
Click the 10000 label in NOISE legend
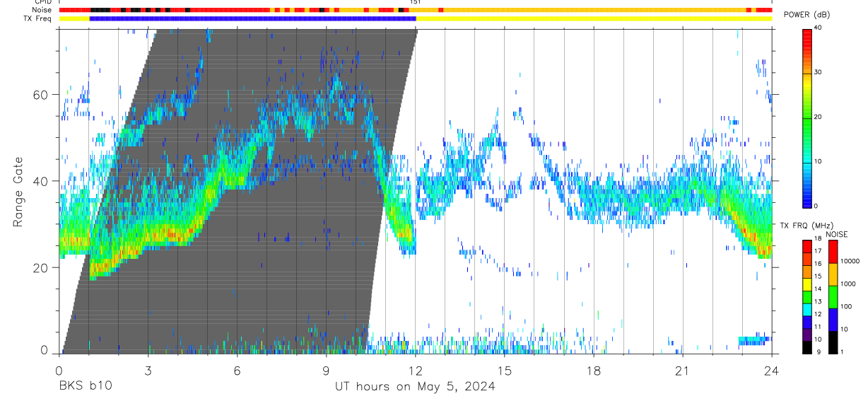point(850,261)
